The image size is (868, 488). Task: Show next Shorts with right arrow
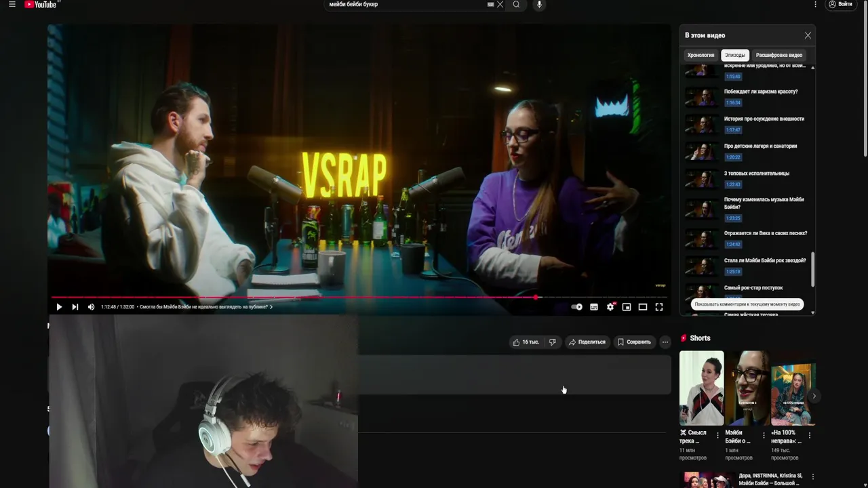click(814, 396)
